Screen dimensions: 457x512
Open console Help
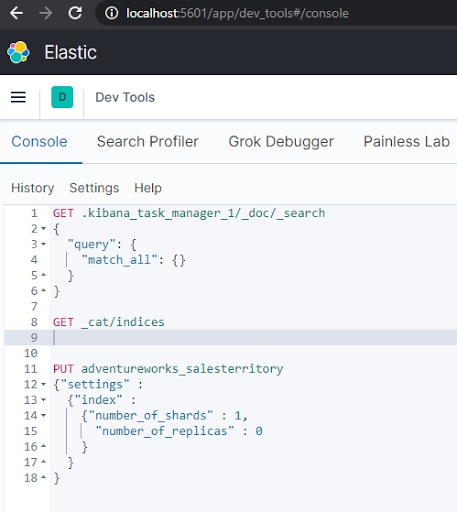148,188
